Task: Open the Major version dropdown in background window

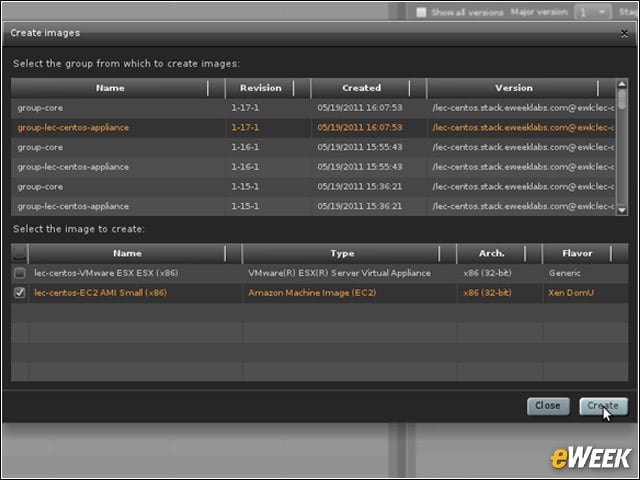Action: tap(593, 12)
